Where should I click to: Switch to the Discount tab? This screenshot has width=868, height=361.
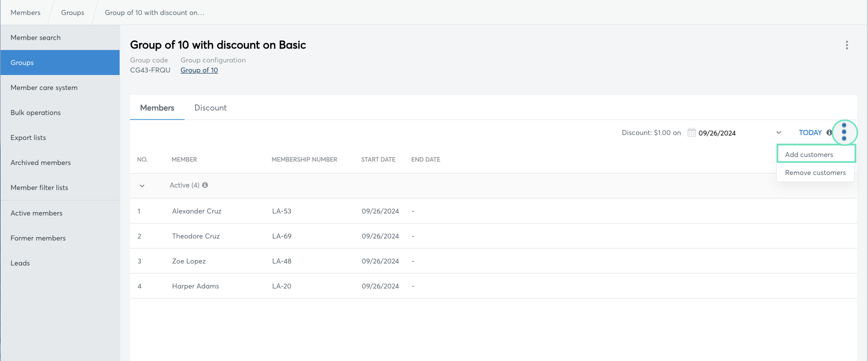click(x=210, y=107)
